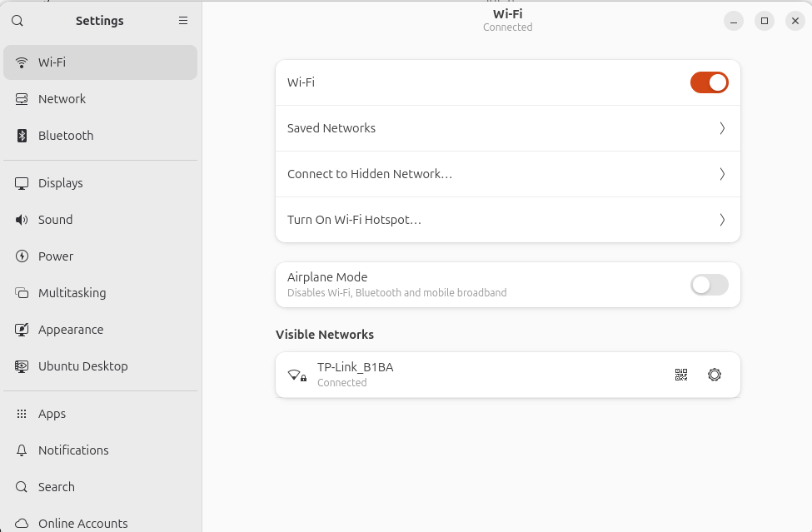Open Connect to Hidden Network row

[507, 174]
